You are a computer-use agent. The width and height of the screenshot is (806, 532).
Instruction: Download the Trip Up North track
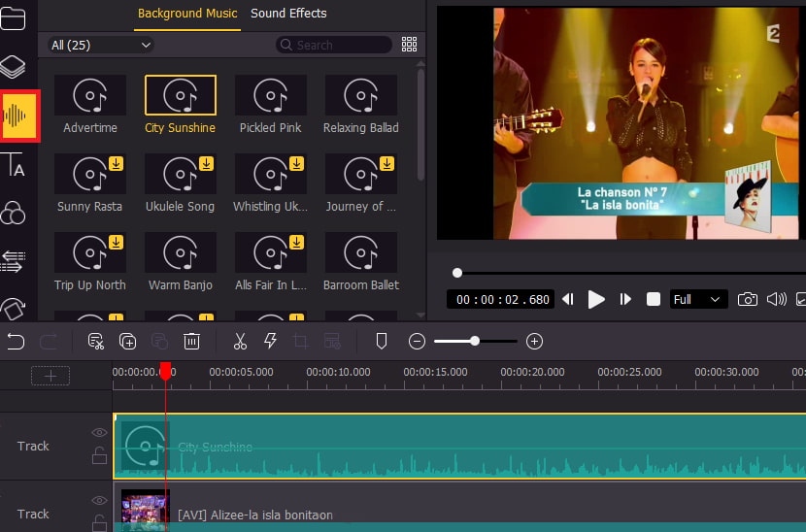[x=117, y=242]
